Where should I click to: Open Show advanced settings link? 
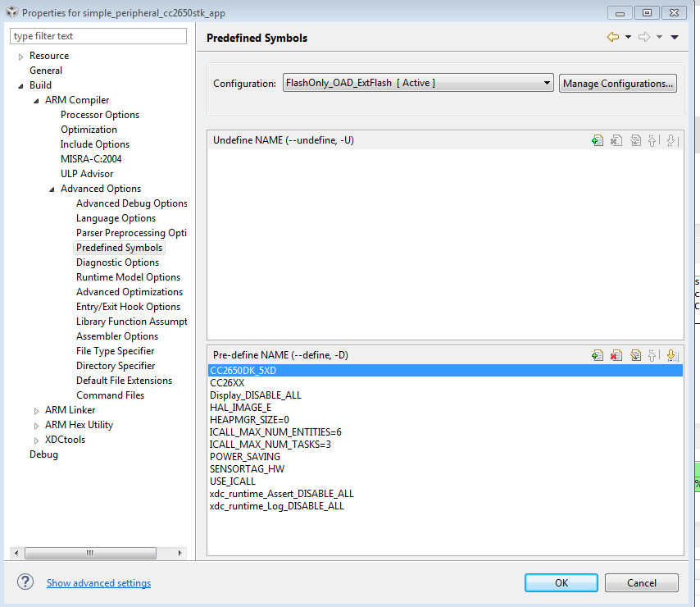(x=98, y=583)
